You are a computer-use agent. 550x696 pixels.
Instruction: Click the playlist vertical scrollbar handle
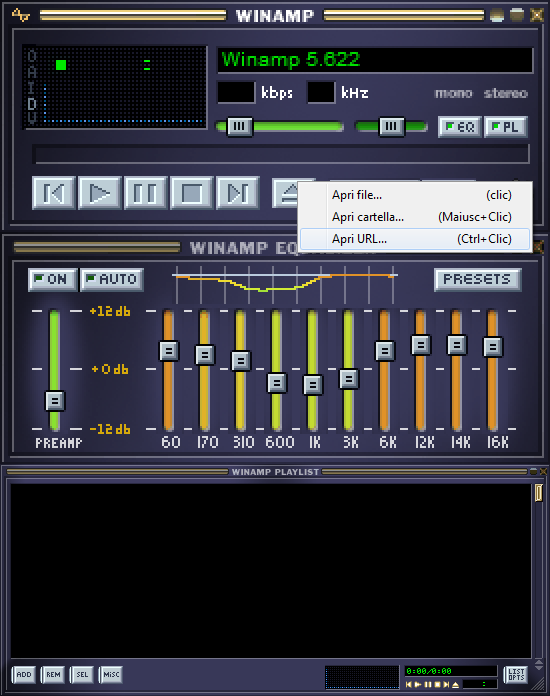[538, 493]
